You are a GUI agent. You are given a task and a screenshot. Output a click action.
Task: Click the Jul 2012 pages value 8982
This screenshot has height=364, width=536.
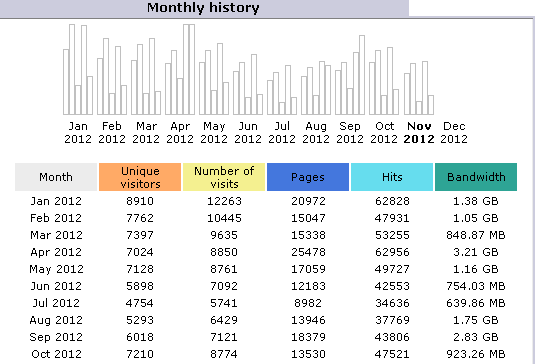[x=308, y=303]
